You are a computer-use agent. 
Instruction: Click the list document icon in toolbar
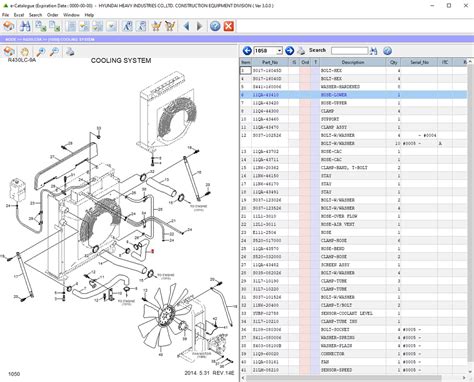point(71,26)
